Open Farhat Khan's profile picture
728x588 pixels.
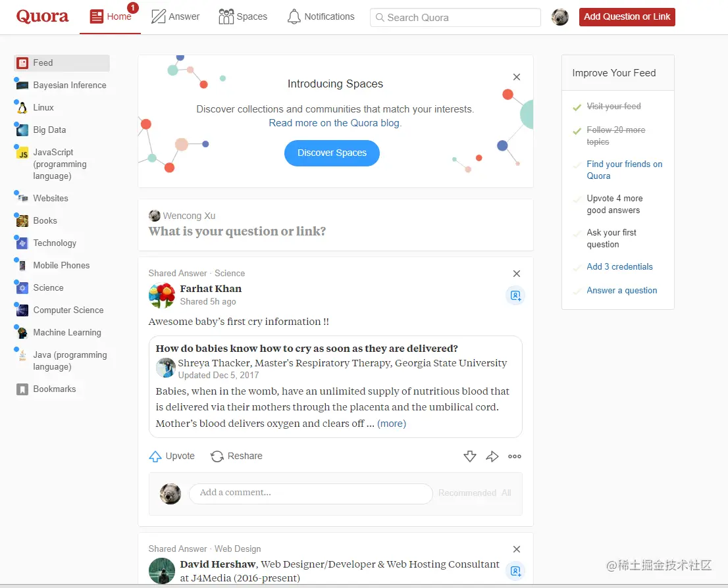point(161,295)
